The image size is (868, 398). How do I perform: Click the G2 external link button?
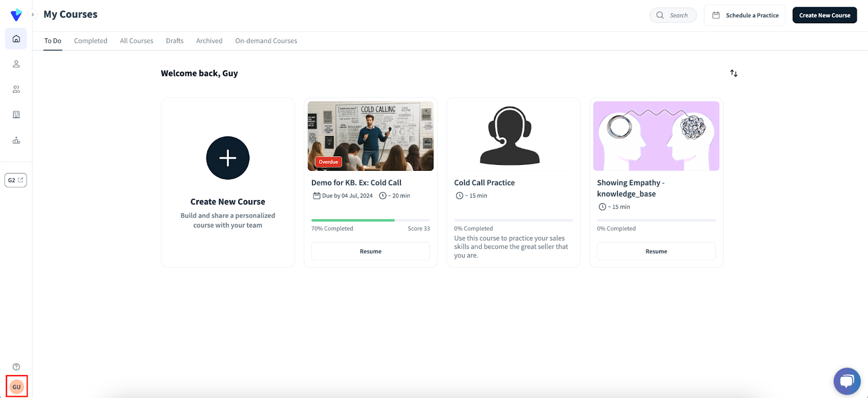coord(16,180)
